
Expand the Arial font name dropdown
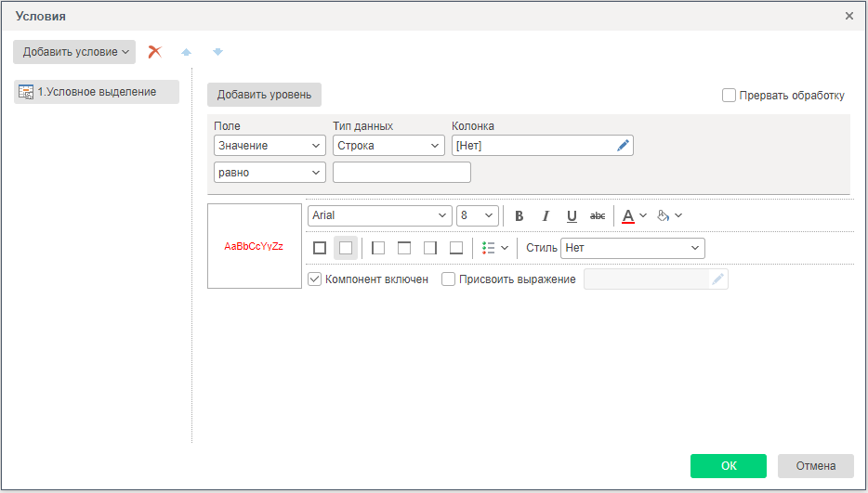(380, 215)
